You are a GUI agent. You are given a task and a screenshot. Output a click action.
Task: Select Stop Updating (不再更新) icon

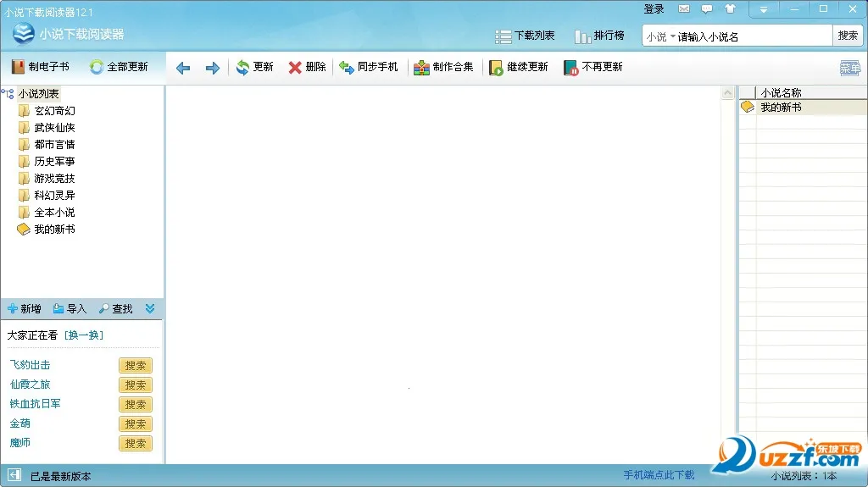click(x=571, y=67)
